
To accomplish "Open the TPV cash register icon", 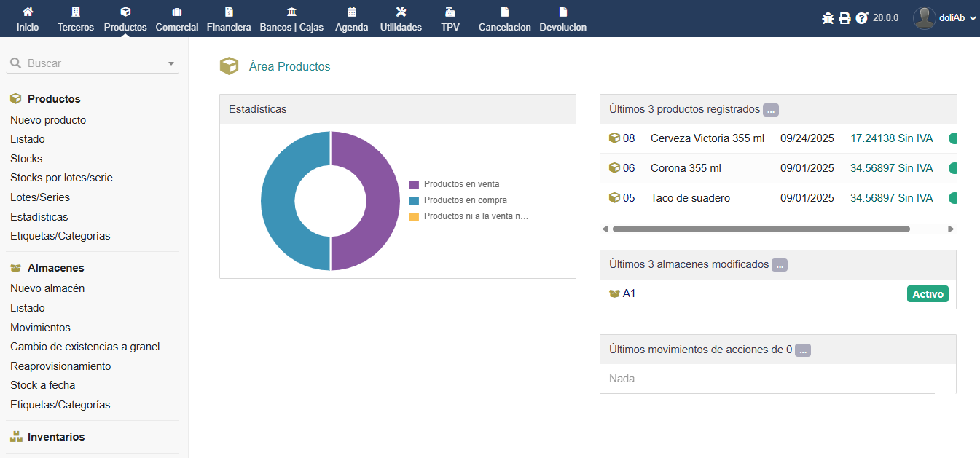I will pos(450,12).
